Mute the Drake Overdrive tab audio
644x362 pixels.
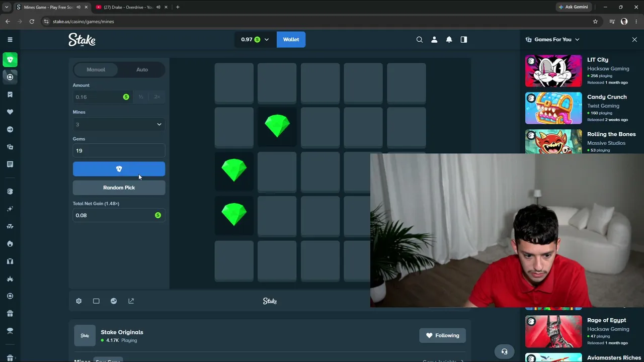(x=158, y=7)
